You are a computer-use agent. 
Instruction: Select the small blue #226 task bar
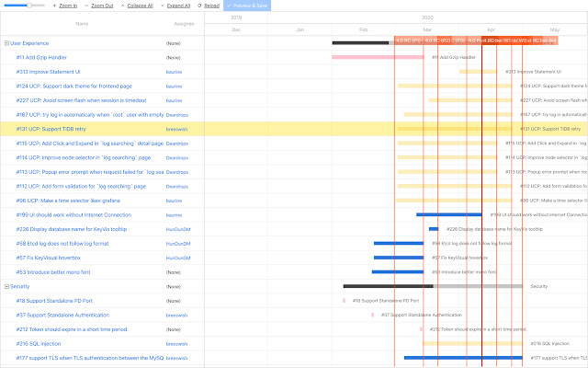coord(434,229)
